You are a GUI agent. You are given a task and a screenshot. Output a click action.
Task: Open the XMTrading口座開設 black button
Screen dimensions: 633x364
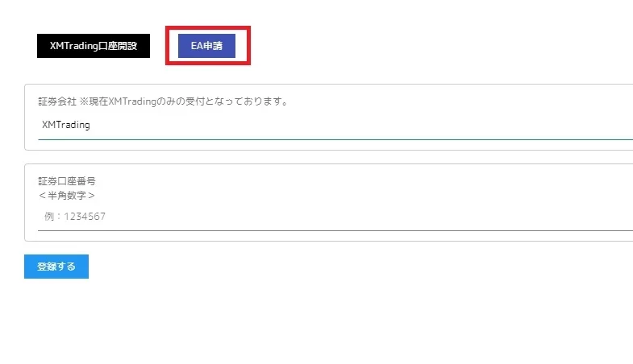(x=94, y=46)
